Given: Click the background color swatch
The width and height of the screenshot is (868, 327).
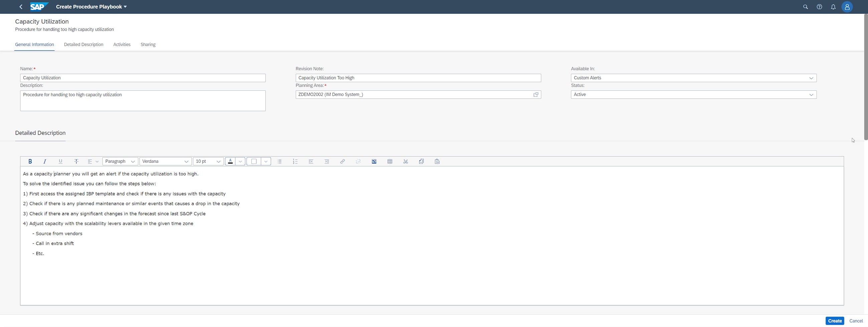Looking at the screenshot, I should tap(254, 161).
